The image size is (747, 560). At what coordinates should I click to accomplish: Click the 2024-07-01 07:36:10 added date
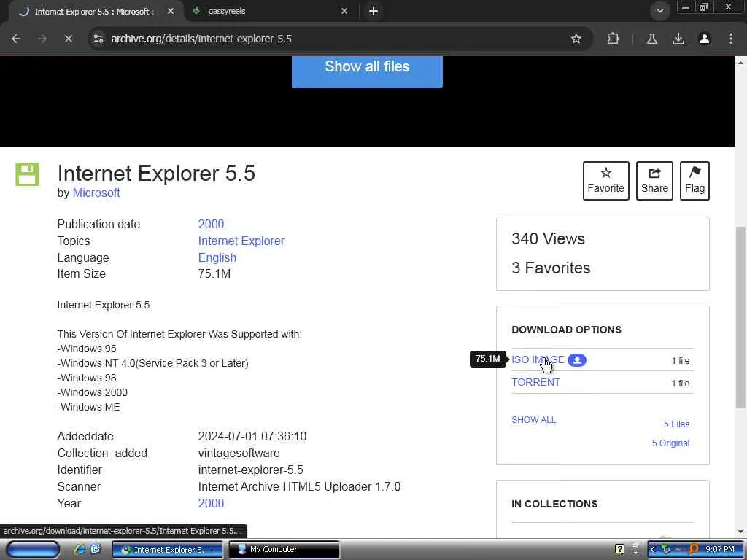tap(252, 436)
